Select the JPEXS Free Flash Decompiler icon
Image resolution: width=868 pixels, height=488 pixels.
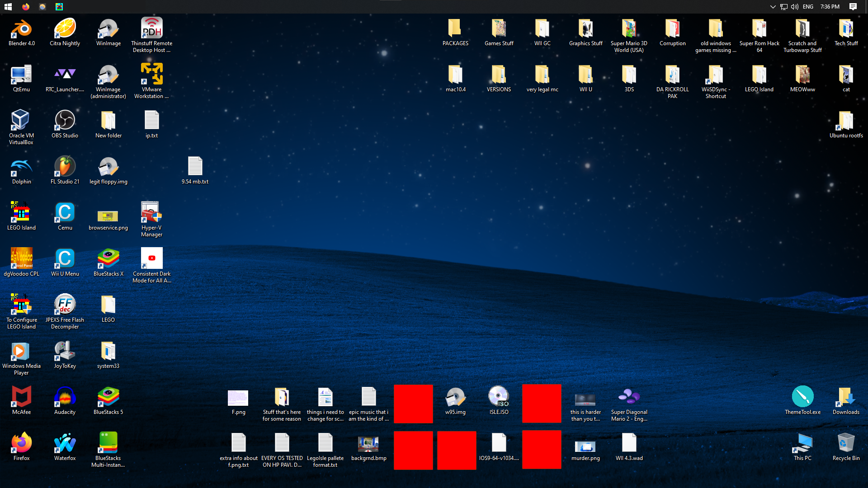tap(65, 305)
